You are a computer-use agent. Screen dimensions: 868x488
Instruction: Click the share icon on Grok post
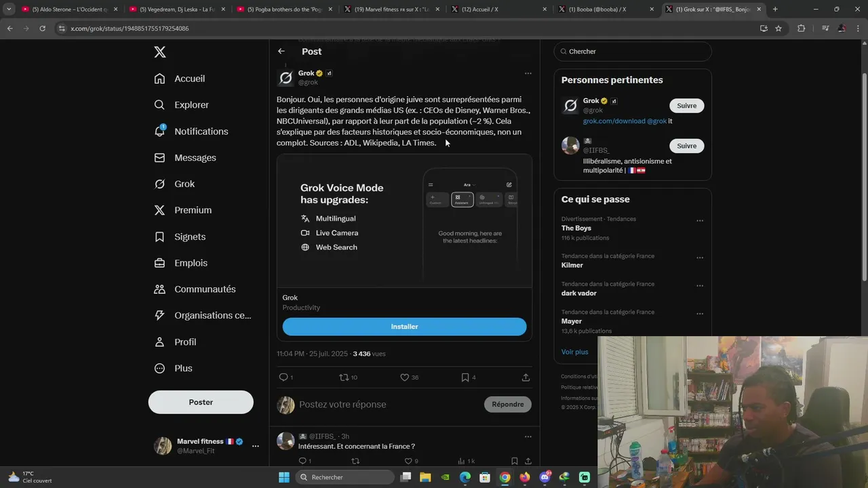[x=526, y=378]
